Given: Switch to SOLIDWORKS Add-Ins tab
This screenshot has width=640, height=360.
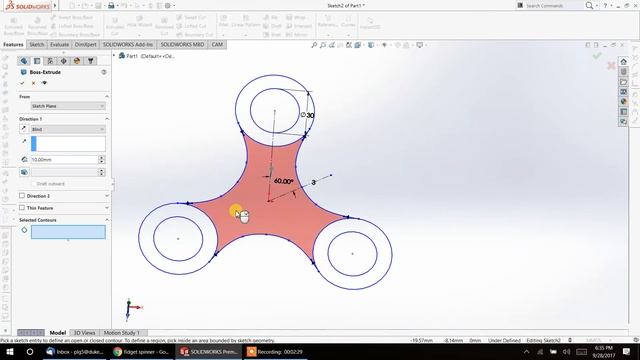Looking at the screenshot, I should [128, 44].
